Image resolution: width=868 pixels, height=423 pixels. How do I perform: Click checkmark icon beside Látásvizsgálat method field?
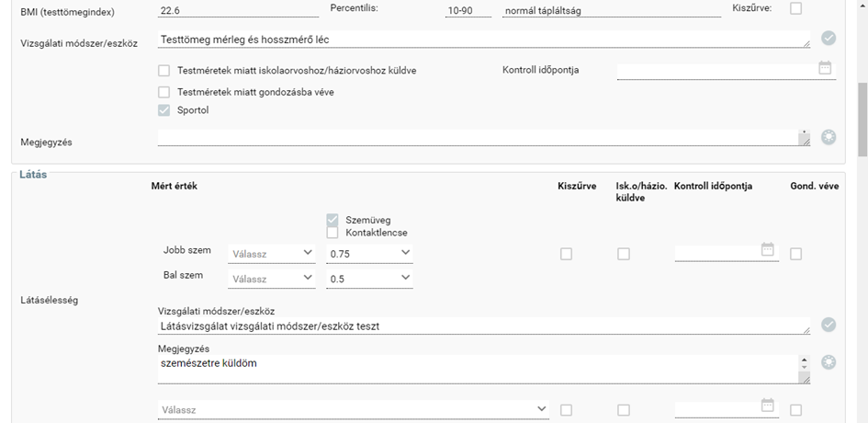pyautogui.click(x=829, y=325)
